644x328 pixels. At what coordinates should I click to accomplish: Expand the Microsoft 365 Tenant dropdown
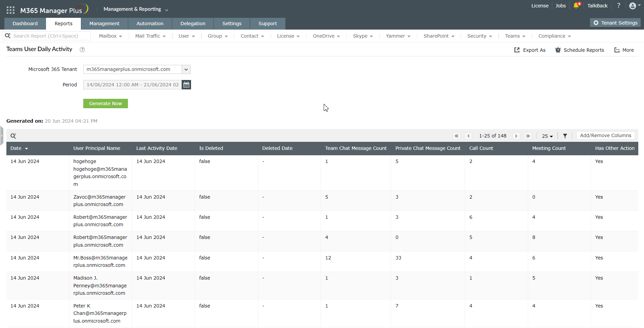coord(186,70)
